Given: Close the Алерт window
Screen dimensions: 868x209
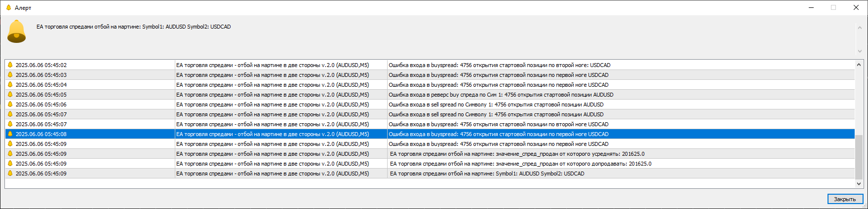Looking at the screenshot, I should pyautogui.click(x=856, y=7).
